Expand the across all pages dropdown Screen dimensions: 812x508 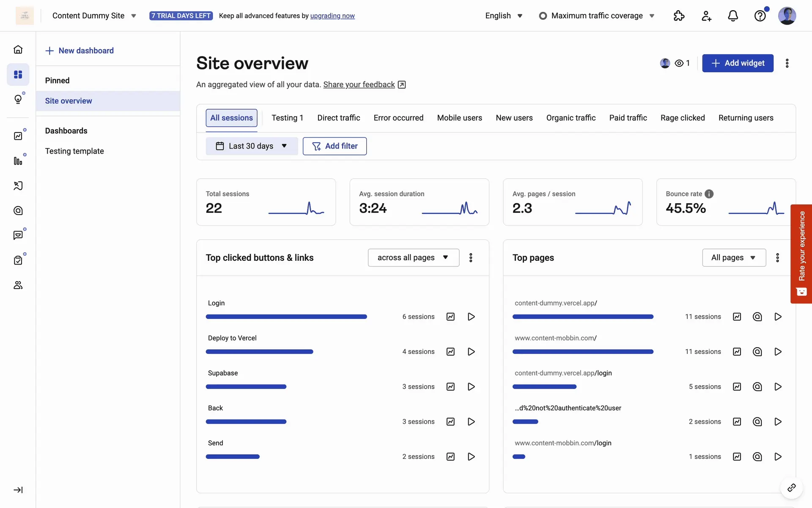click(413, 257)
